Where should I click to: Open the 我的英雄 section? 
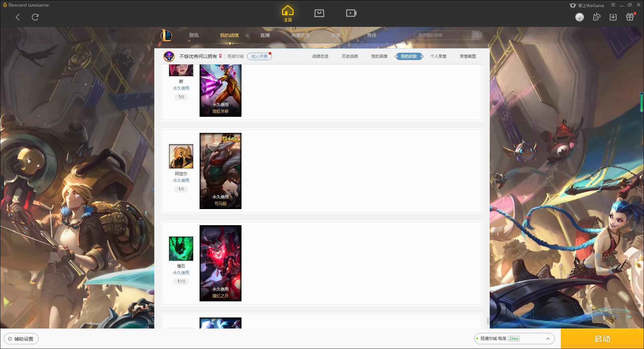(379, 56)
